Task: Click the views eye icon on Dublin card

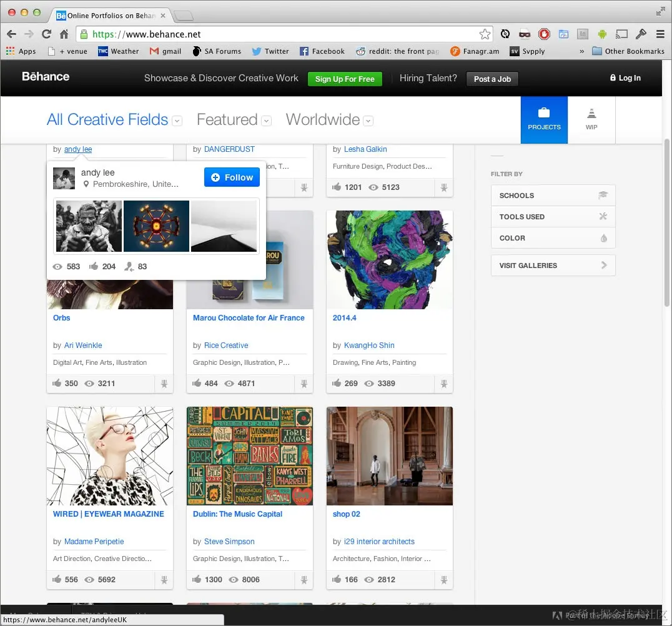Action: [x=234, y=580]
